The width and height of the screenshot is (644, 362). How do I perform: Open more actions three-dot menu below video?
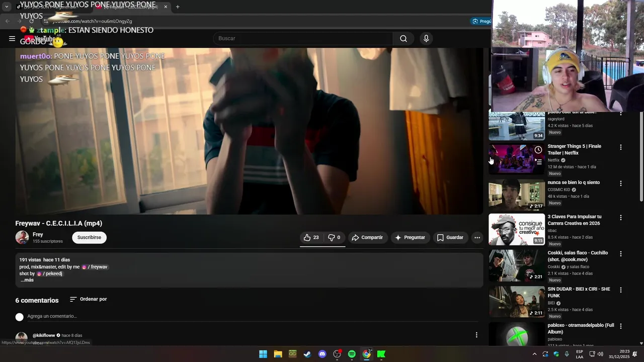(x=477, y=237)
